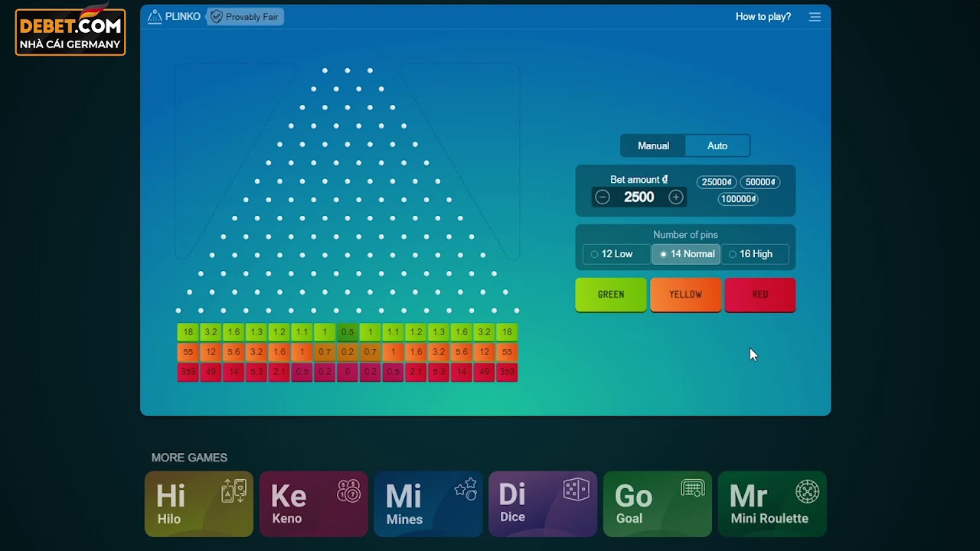Open the Keno game tile

coord(314,504)
